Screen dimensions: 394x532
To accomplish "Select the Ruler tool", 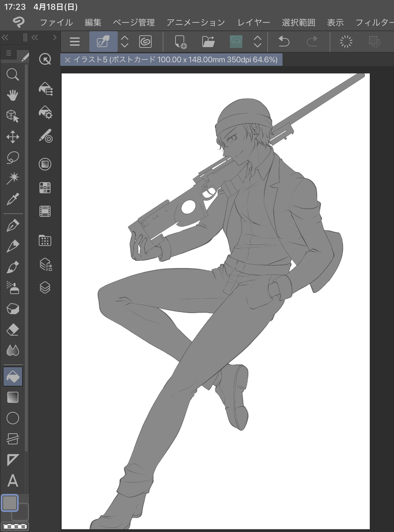I will click(x=12, y=460).
